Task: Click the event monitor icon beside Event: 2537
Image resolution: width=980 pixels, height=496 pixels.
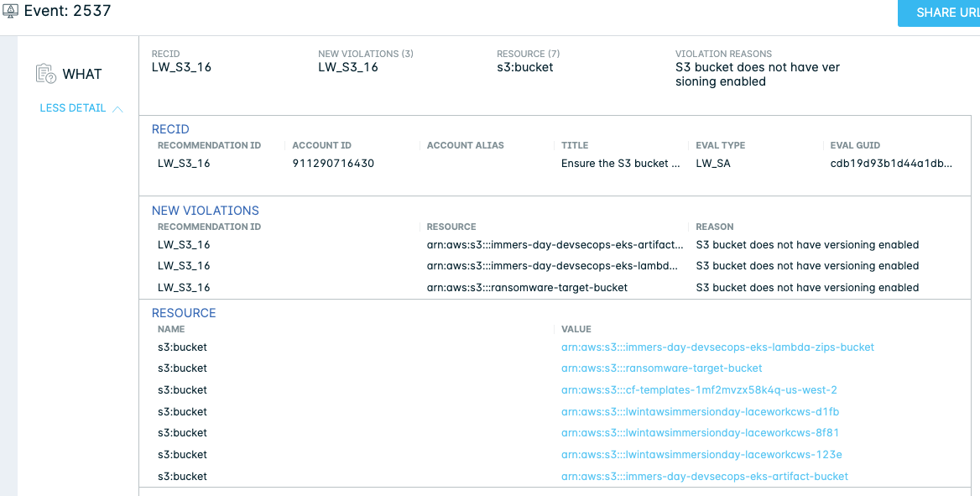Action: pos(10,11)
